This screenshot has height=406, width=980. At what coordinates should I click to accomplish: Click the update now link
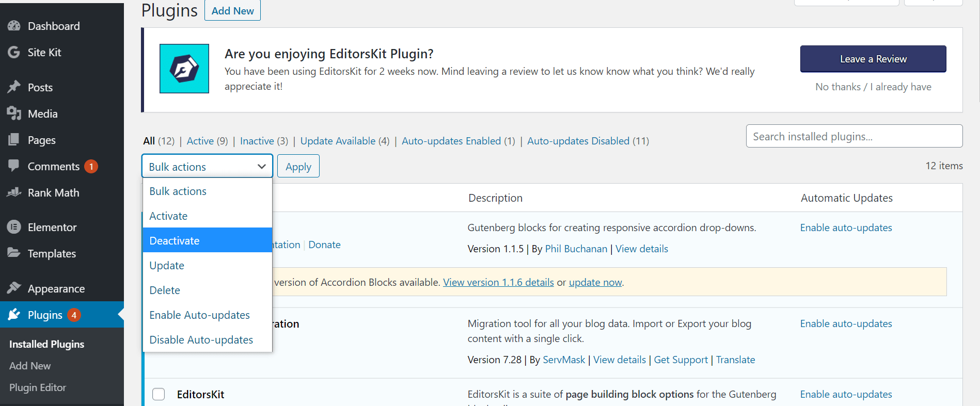tap(595, 282)
